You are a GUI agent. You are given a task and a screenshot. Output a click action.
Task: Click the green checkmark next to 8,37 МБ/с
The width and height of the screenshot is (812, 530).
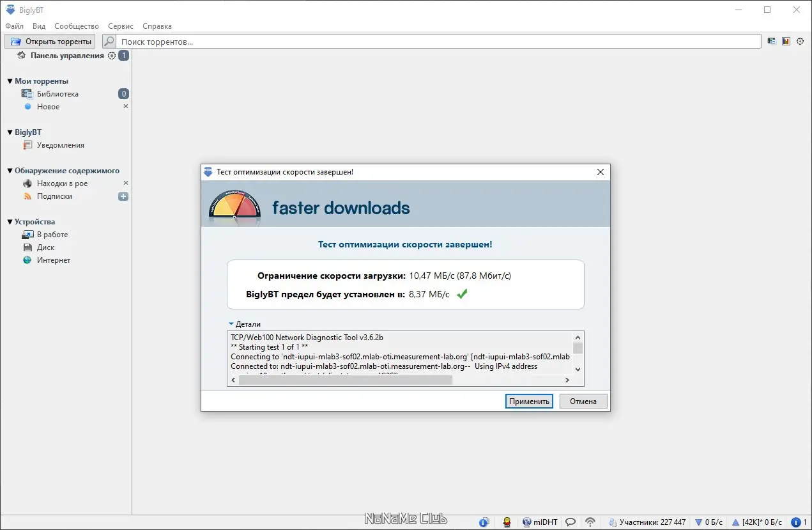(462, 294)
